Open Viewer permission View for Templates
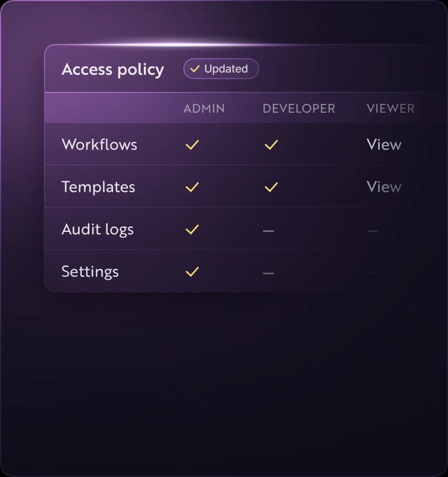This screenshot has width=448, height=477. (384, 187)
